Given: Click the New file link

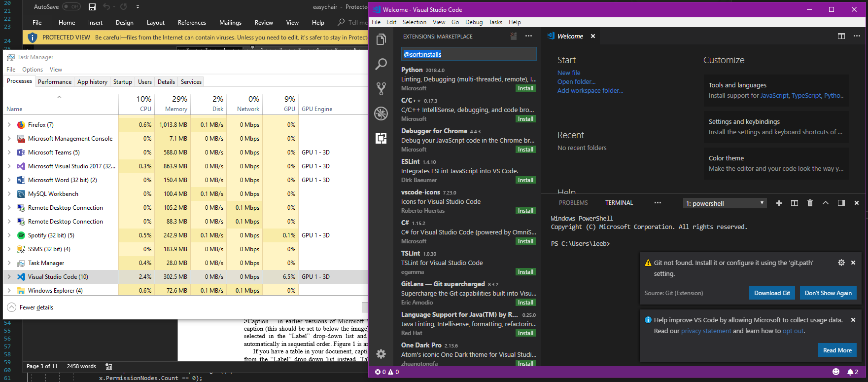Looking at the screenshot, I should click(569, 73).
